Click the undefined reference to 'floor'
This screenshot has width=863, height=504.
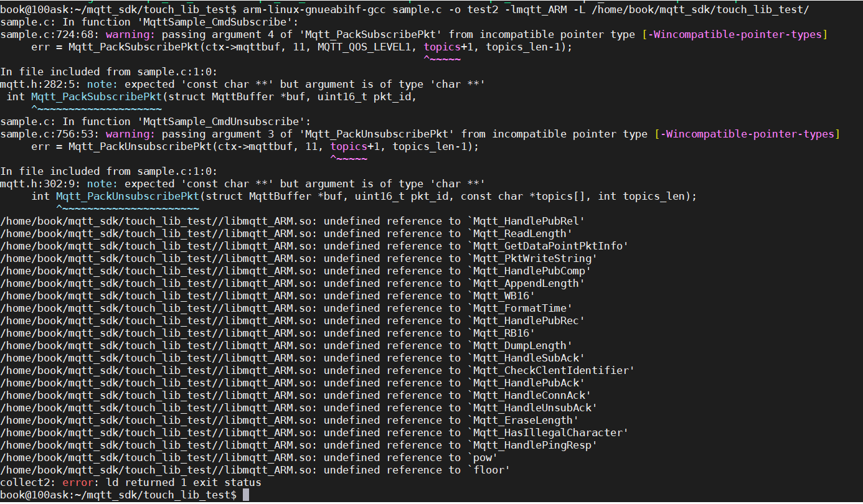coord(488,470)
